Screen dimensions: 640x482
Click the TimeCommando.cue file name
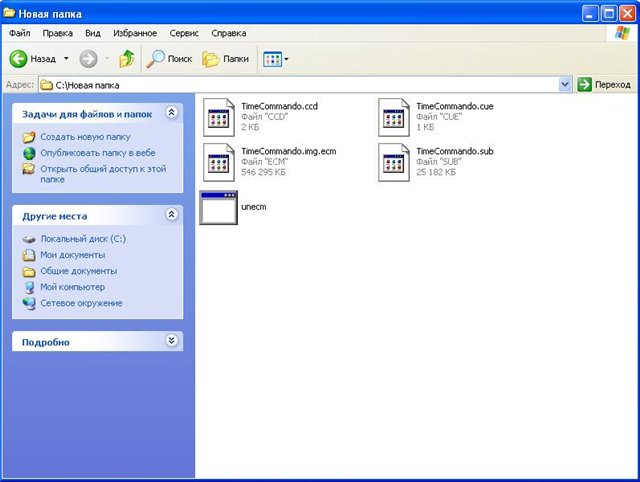pyautogui.click(x=455, y=106)
